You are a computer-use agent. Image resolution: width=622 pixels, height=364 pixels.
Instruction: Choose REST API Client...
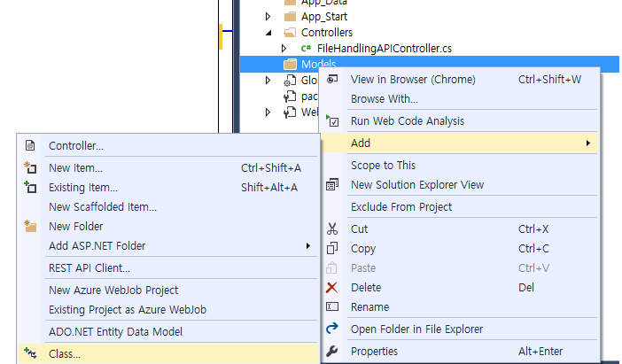click(168, 268)
